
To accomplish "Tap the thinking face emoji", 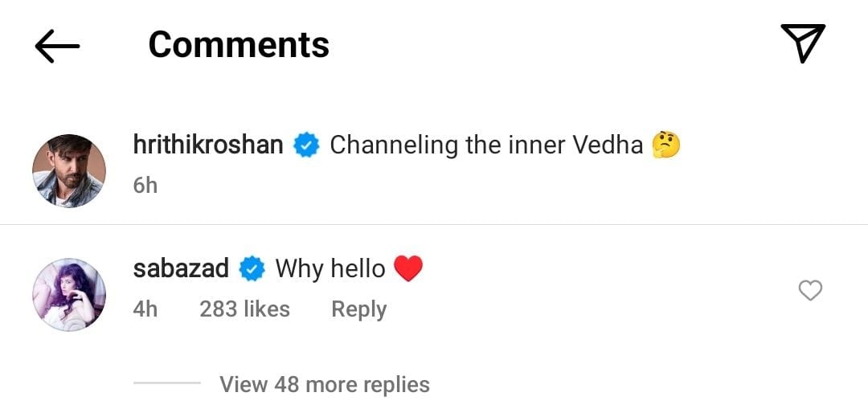I will click(666, 145).
